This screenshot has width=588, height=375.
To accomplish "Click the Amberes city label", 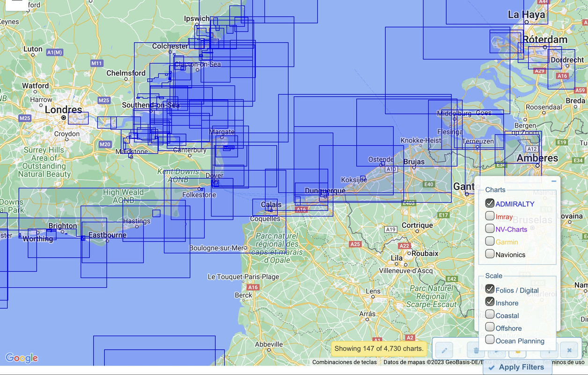I will tap(537, 158).
